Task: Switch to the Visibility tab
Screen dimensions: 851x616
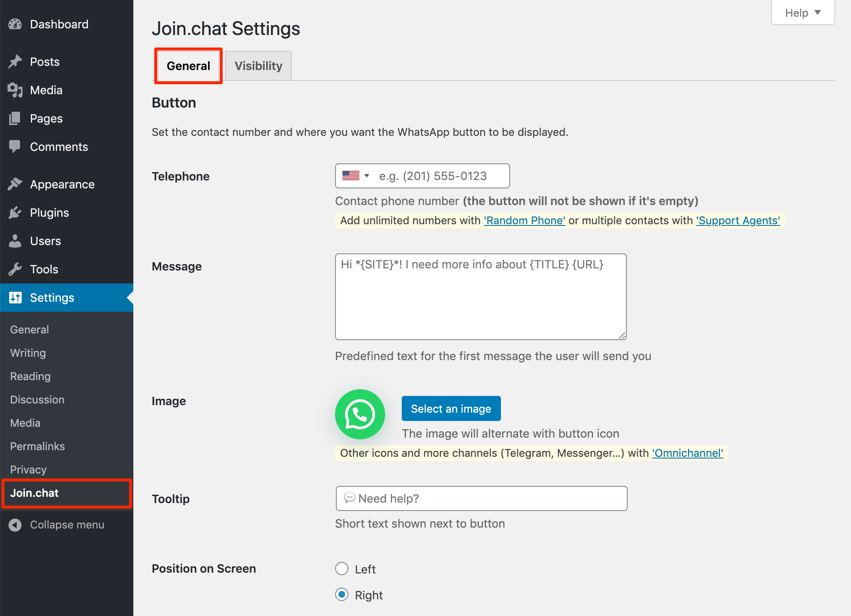Action: coord(258,66)
